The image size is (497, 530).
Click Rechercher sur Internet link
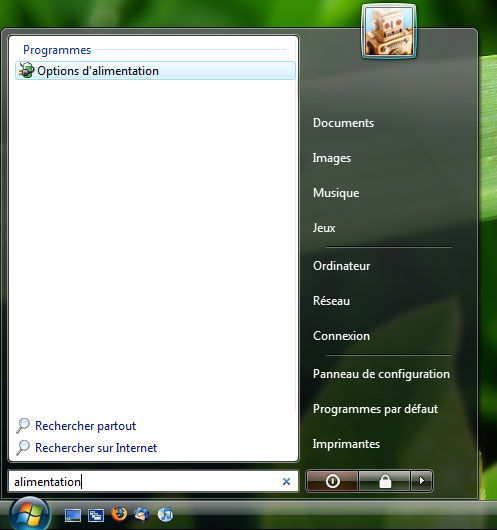(x=96, y=448)
